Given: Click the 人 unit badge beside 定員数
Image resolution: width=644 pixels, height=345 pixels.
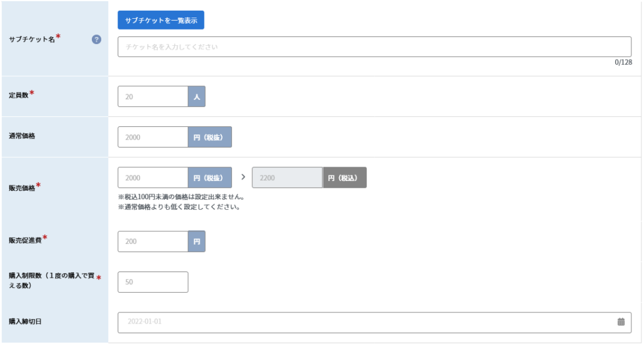Looking at the screenshot, I should 197,96.
